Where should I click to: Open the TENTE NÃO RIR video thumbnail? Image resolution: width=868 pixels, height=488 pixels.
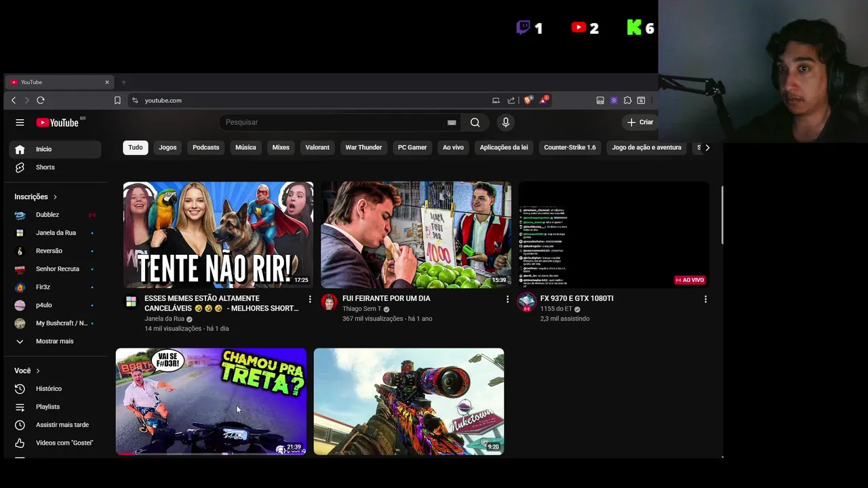click(218, 235)
